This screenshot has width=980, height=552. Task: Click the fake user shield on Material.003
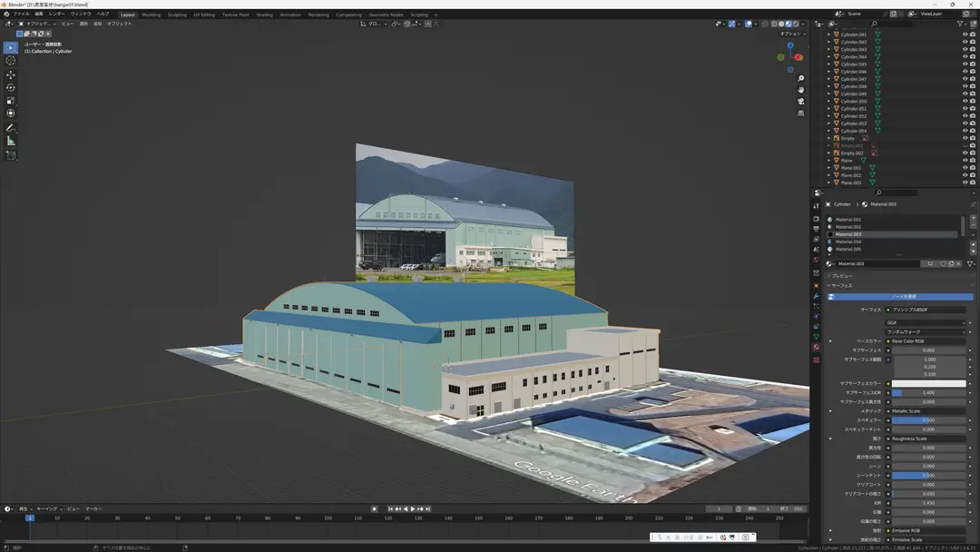943,264
